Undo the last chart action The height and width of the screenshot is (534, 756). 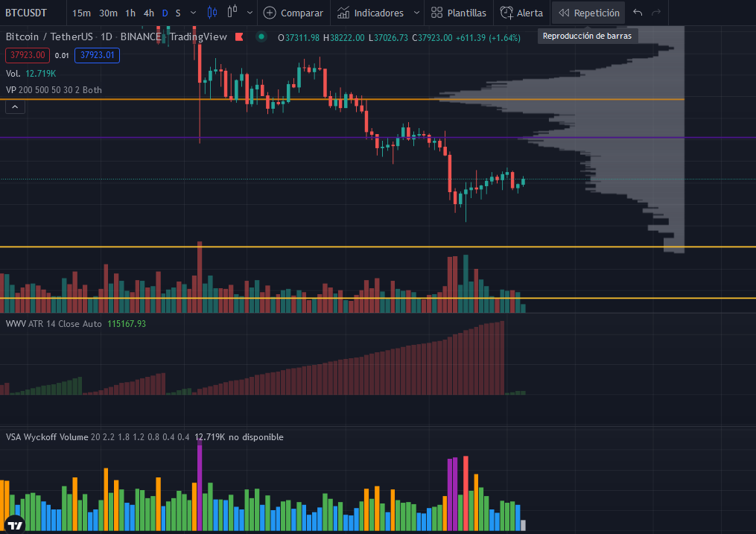pyautogui.click(x=638, y=13)
